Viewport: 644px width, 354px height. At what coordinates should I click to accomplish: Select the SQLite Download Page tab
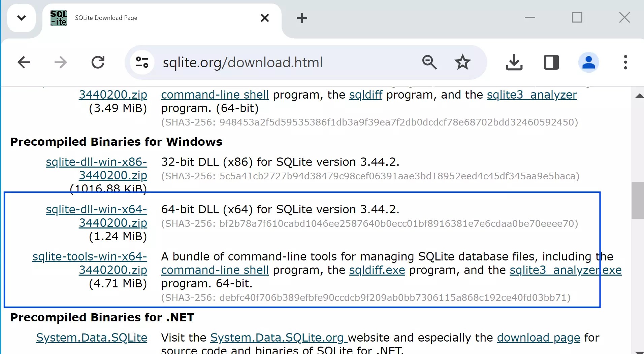[135, 18]
